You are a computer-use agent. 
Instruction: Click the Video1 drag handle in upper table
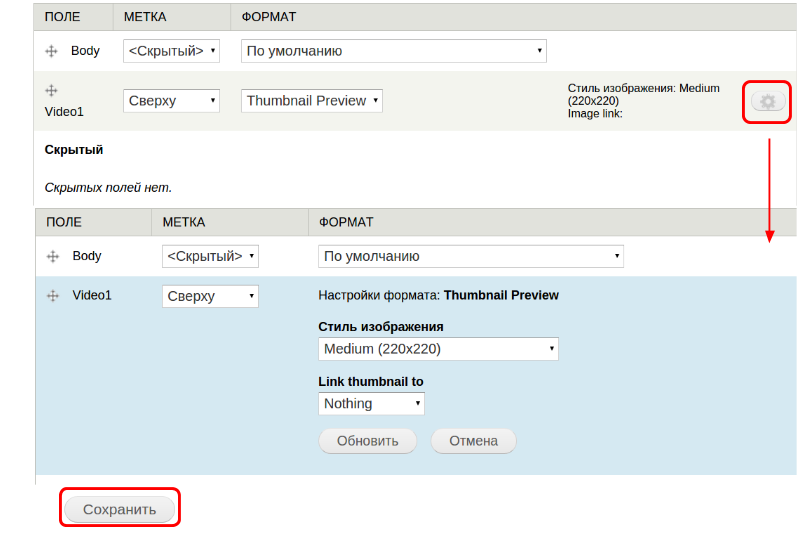[x=51, y=91]
